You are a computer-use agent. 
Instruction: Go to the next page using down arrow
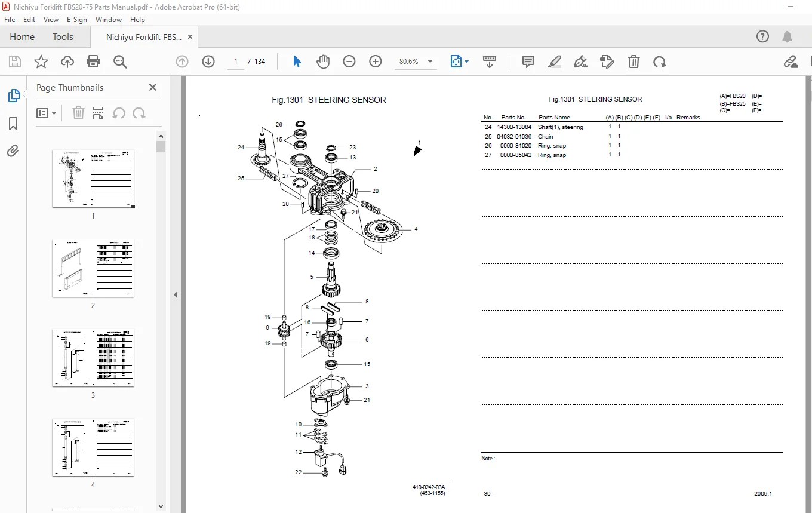(208, 62)
